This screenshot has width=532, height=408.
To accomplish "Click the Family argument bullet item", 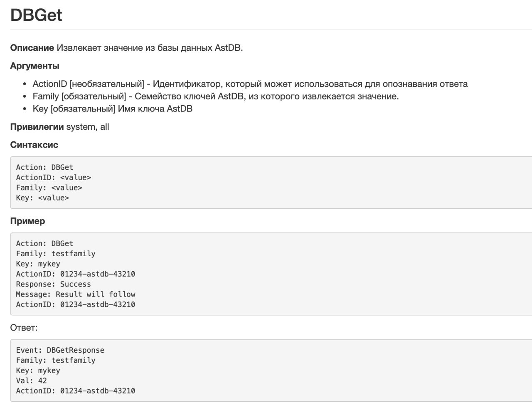I will [216, 96].
